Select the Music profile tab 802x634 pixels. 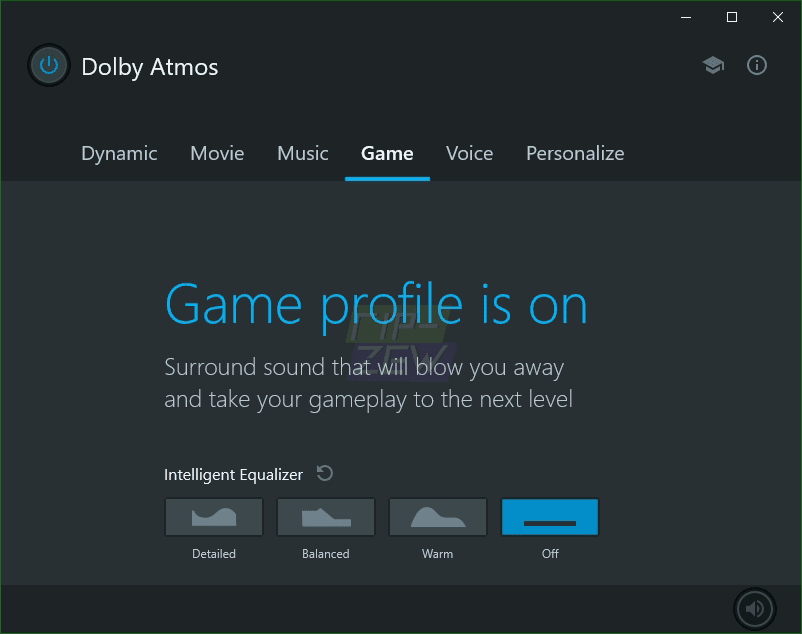pos(302,153)
